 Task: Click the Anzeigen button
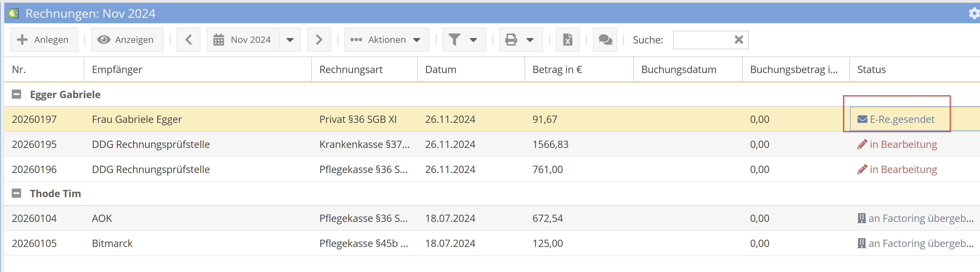pyautogui.click(x=127, y=40)
